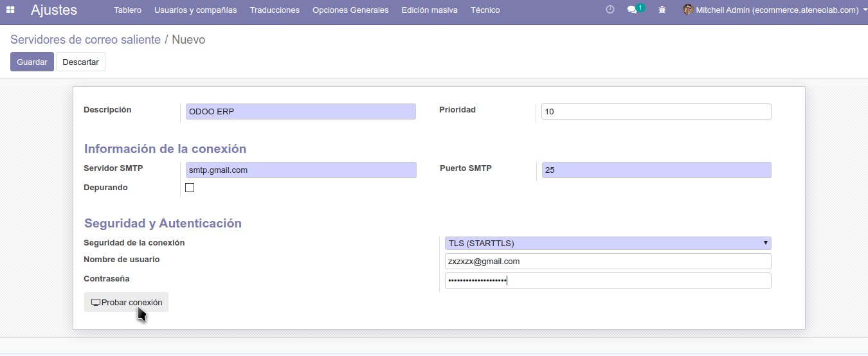The height and width of the screenshot is (356, 868).
Task: Open the debug bug icon
Action: (x=662, y=10)
